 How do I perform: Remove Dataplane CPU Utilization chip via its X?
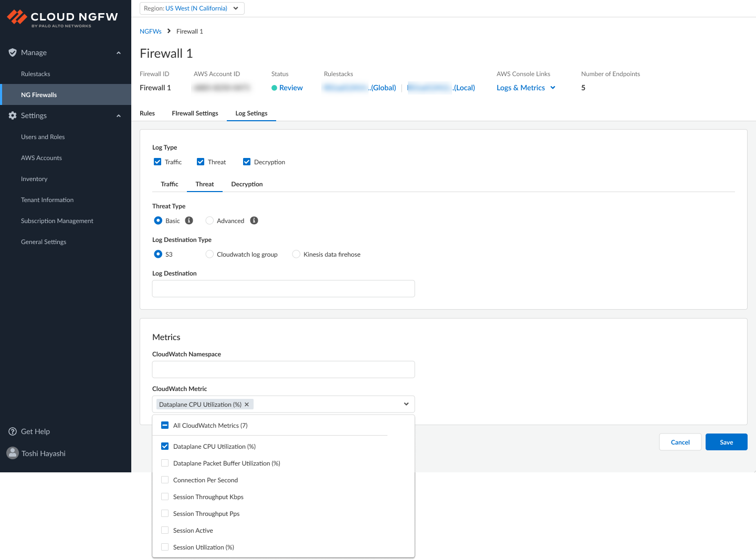pos(247,404)
